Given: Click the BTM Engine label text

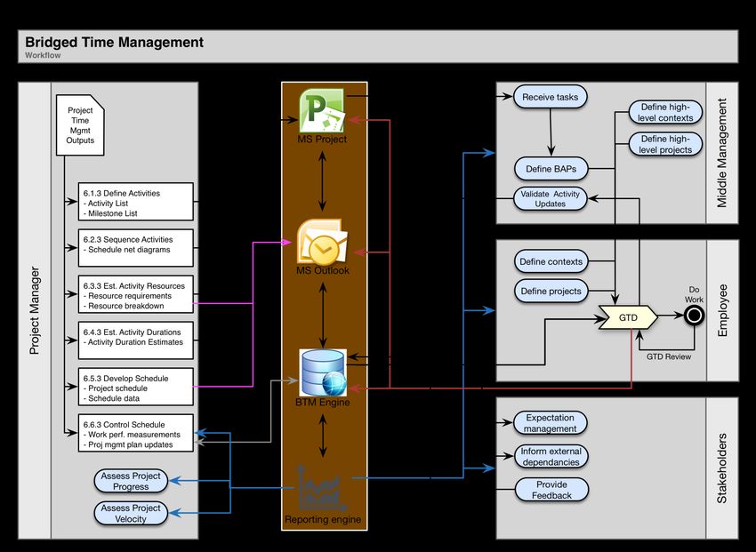Looking at the screenshot, I should coord(323,402).
